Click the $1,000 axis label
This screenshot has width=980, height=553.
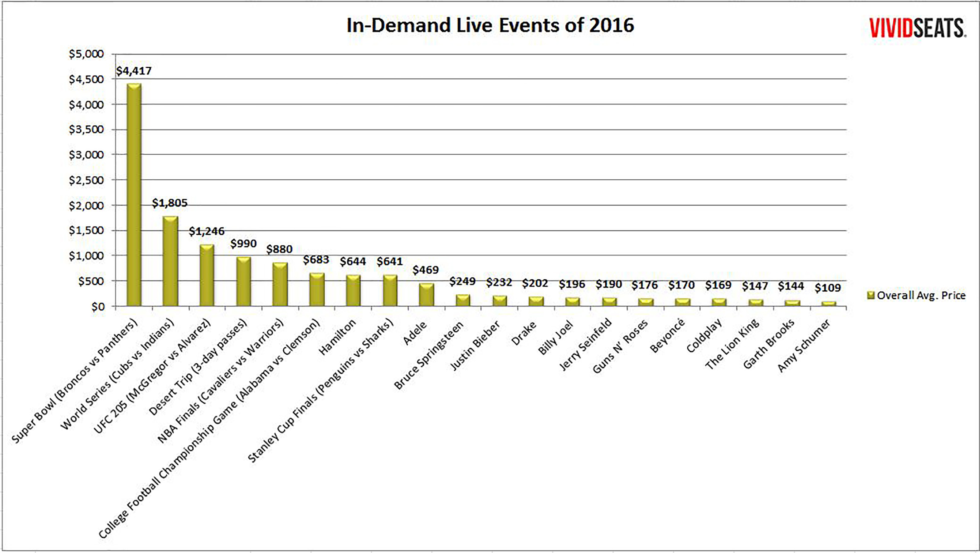point(86,256)
